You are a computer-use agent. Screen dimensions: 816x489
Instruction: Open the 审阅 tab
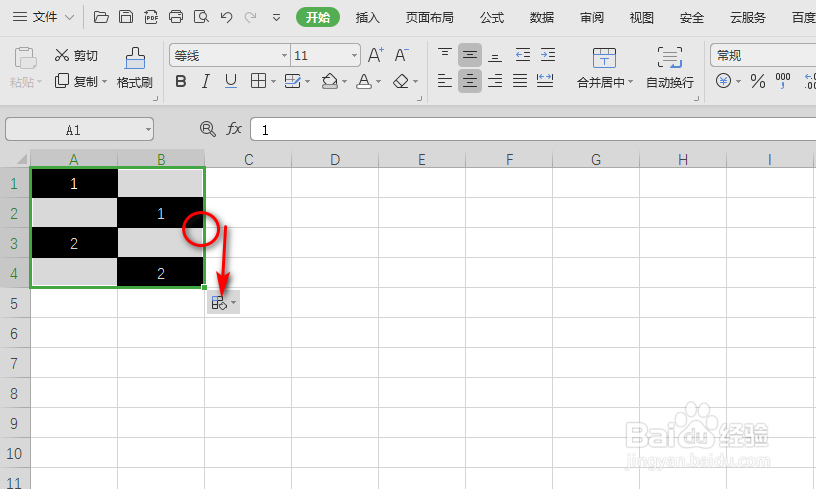(x=592, y=18)
